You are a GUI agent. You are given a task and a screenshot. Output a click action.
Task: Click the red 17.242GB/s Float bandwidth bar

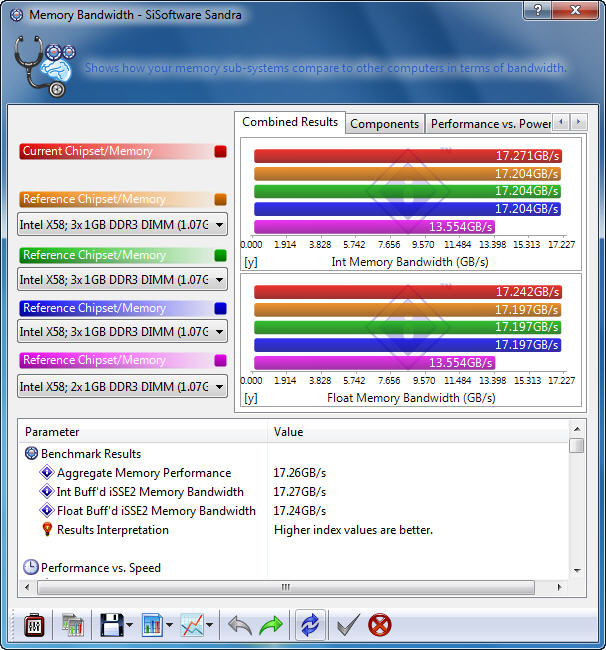pos(408,292)
